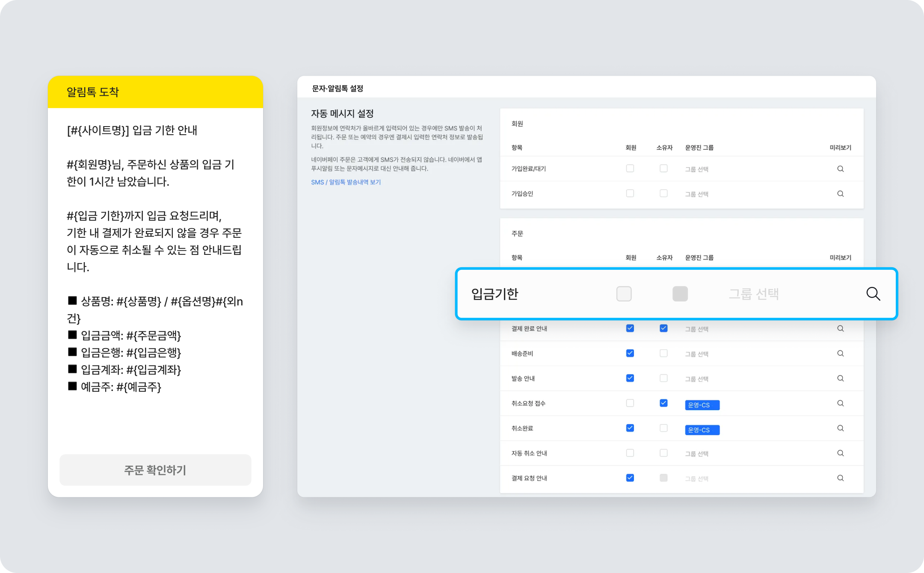Enable 회원 checkbox for 가입완료/대기
The height and width of the screenshot is (573, 924).
630,168
